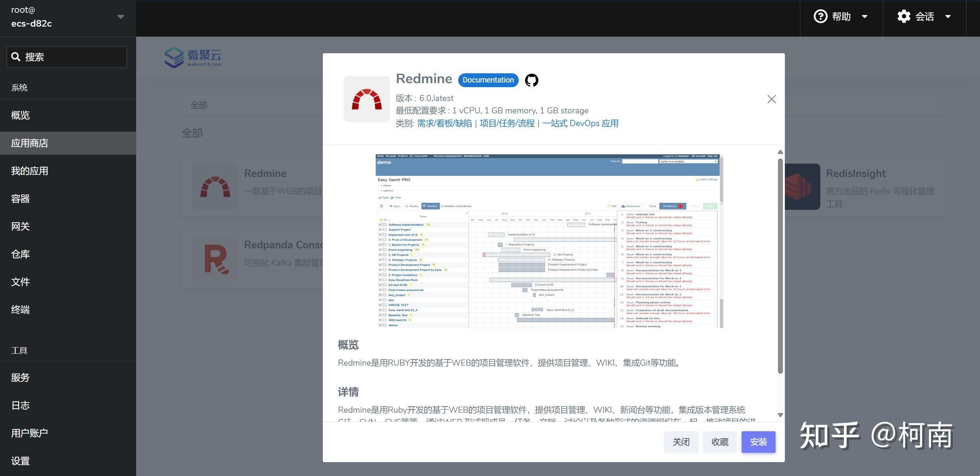Open the 会话 dropdown arrow

(948, 17)
